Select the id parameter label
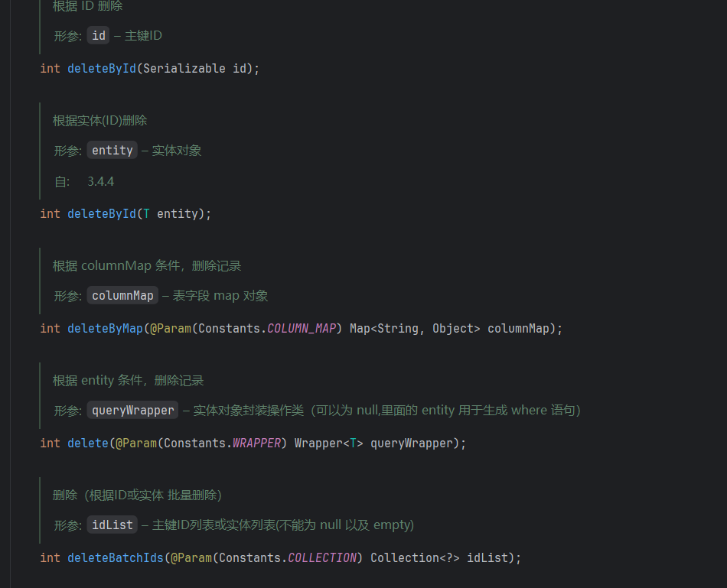This screenshot has height=588, width=727. (x=98, y=35)
